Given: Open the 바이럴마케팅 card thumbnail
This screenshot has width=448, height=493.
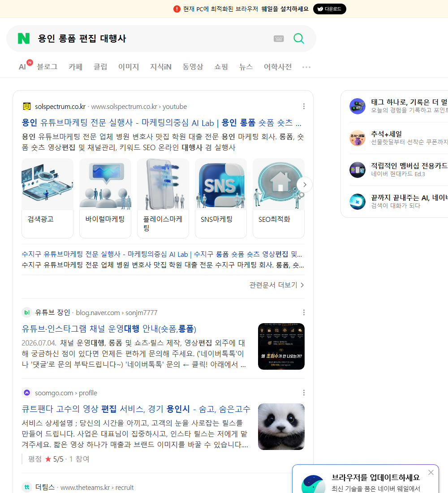Looking at the screenshot, I should (105, 184).
